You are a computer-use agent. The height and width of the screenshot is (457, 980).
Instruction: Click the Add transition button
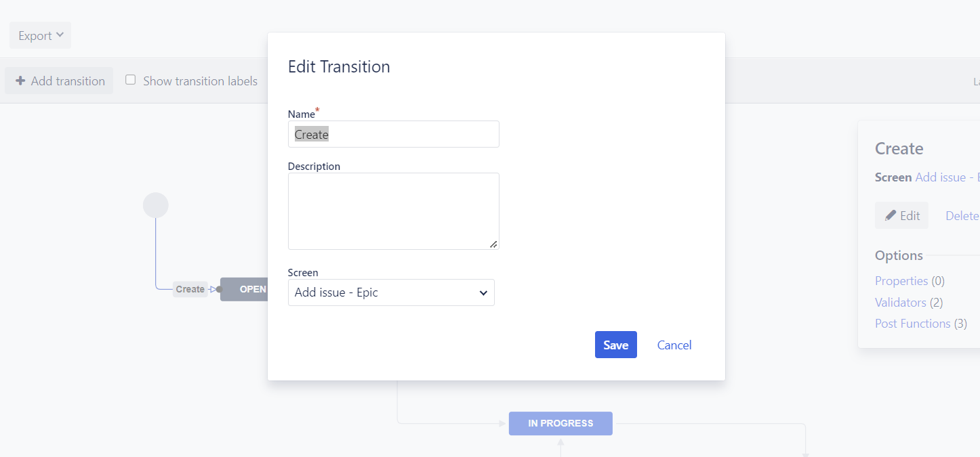60,81
